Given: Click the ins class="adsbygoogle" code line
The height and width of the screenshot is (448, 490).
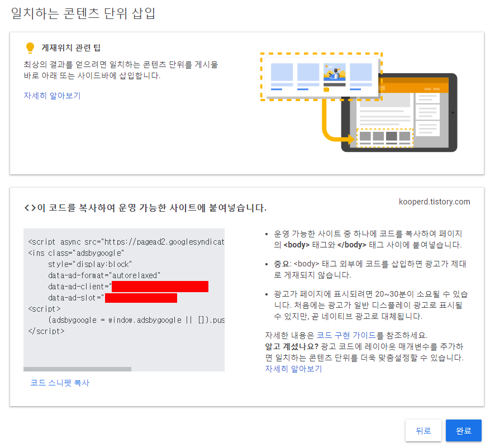Looking at the screenshot, I should [x=76, y=253].
